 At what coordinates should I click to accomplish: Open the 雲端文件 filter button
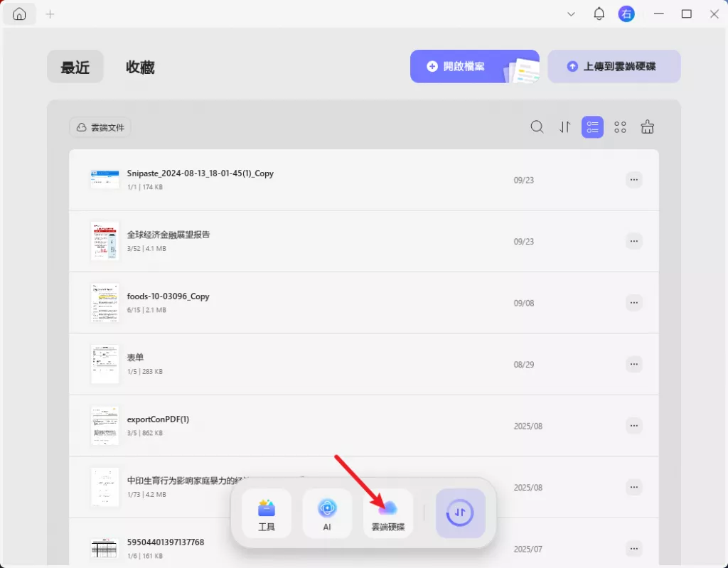tap(100, 127)
